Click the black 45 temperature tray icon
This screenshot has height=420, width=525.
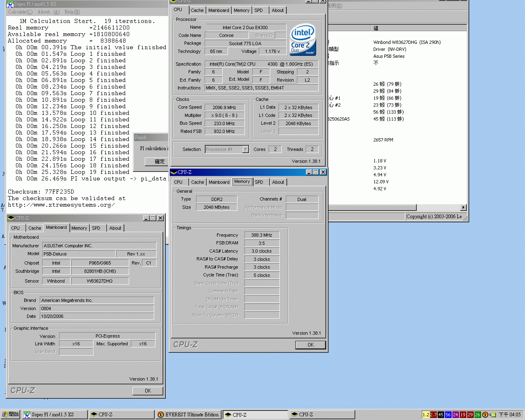(x=441, y=415)
